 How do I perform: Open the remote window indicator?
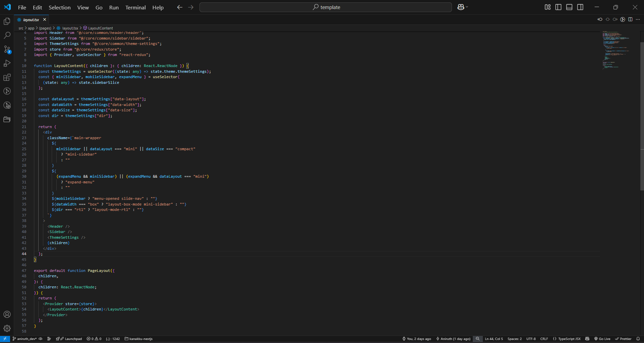5,339
